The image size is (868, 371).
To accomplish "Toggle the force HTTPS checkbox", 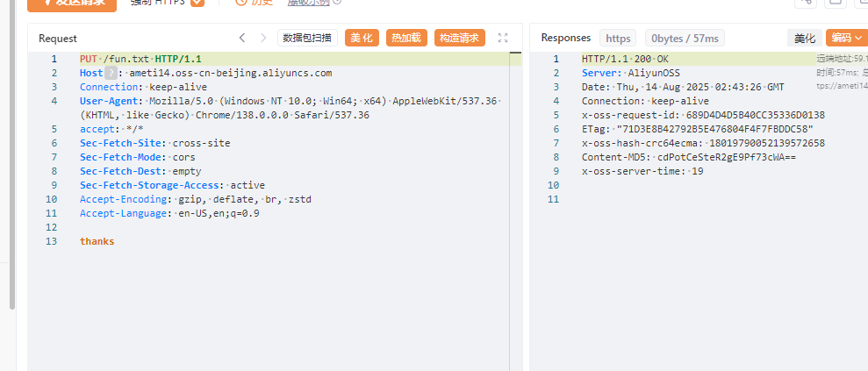I will point(197,3).
